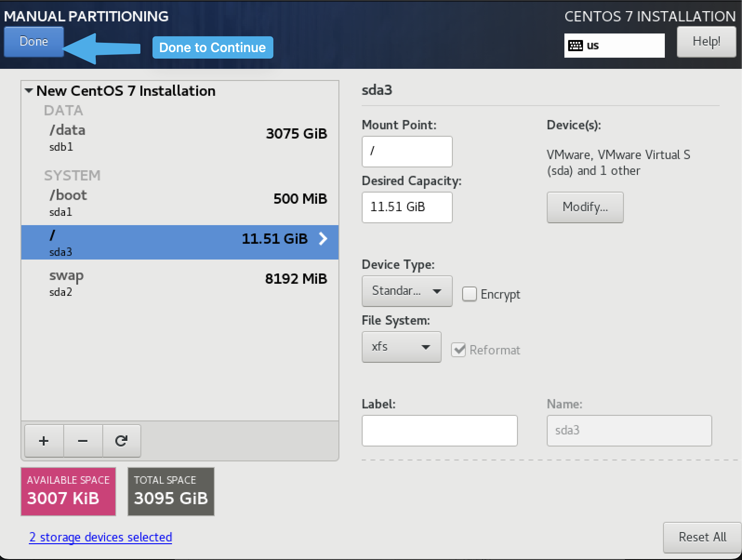Image resolution: width=742 pixels, height=560 pixels.
Task: Focus the Mount Point input field
Action: 407,151
